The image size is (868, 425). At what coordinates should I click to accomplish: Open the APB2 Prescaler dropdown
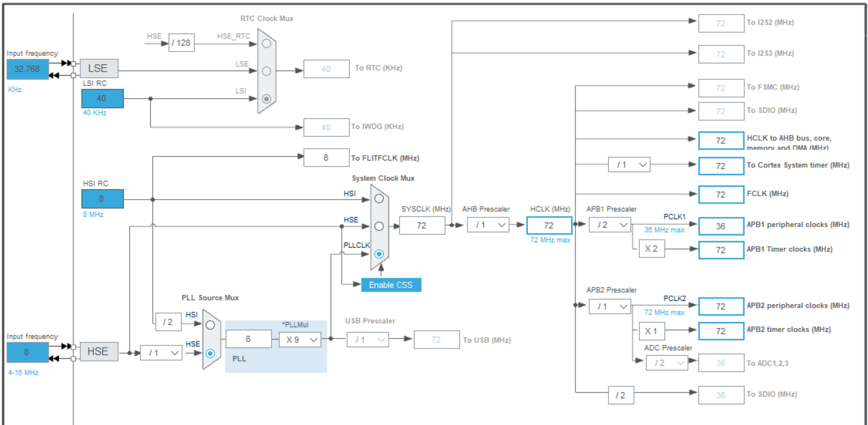click(610, 306)
